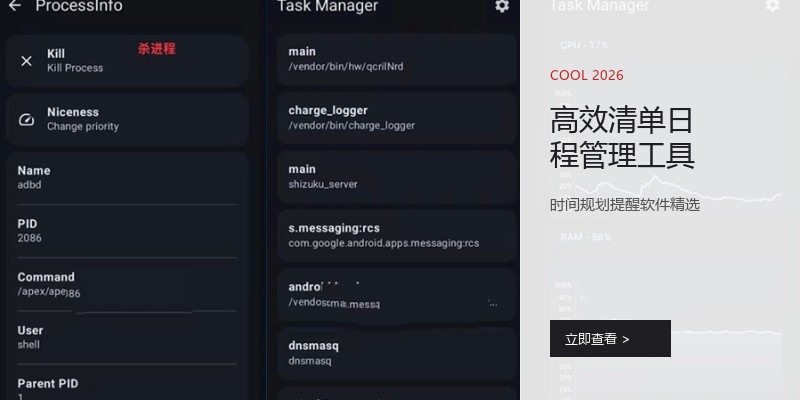The height and width of the screenshot is (400, 800).
Task: Select the Kill Process card
Action: click(x=127, y=61)
